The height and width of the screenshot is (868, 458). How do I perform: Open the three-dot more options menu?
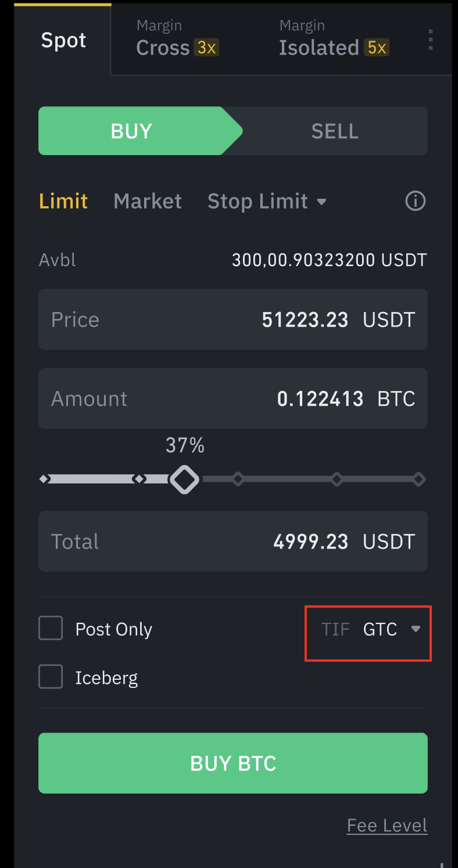tap(431, 40)
